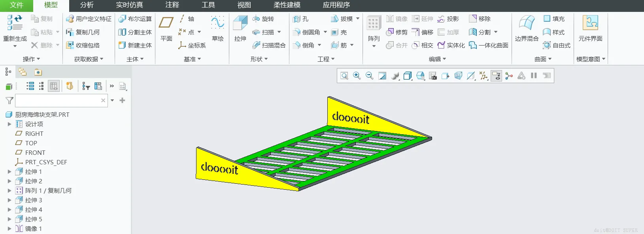This screenshot has width=644, height=234.
Task: Click the 自由式 (Freestyle) button
Action: click(557, 45)
